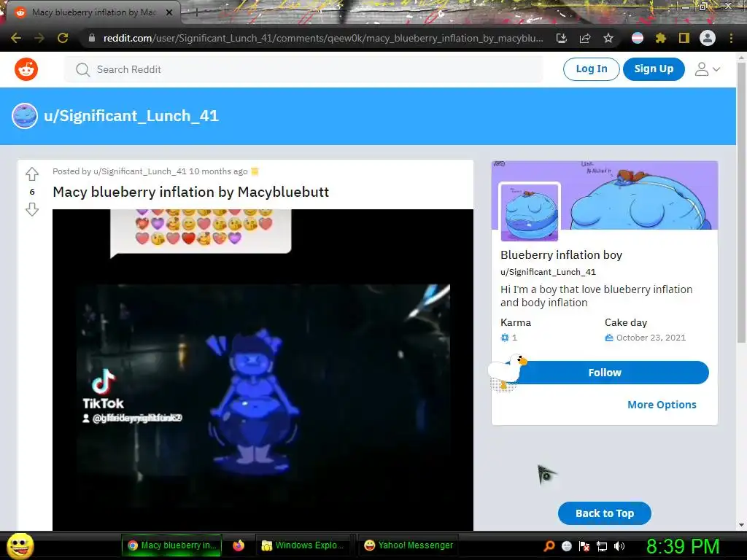The width and height of the screenshot is (747, 560).
Task: Click the cake day icon in profile card
Action: [x=609, y=338]
